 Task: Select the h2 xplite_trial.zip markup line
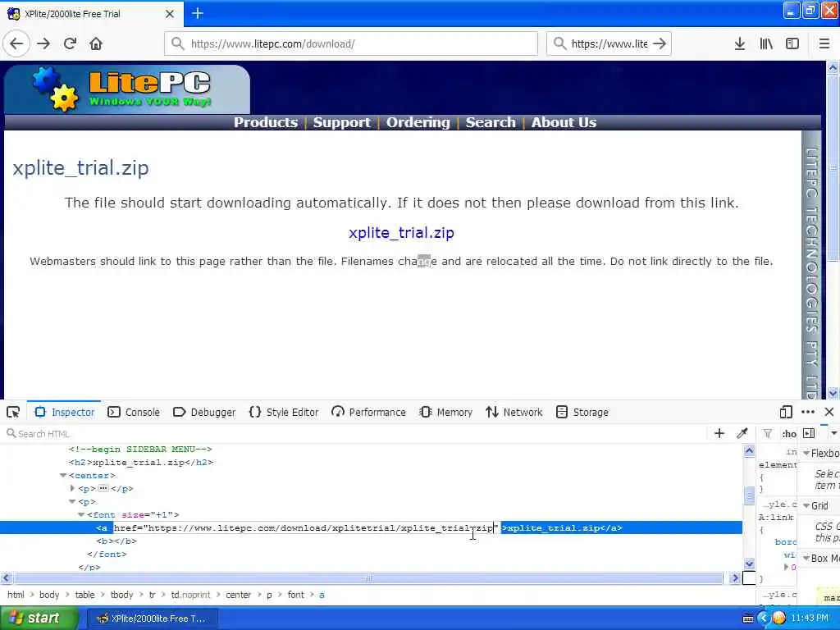pyautogui.click(x=141, y=462)
